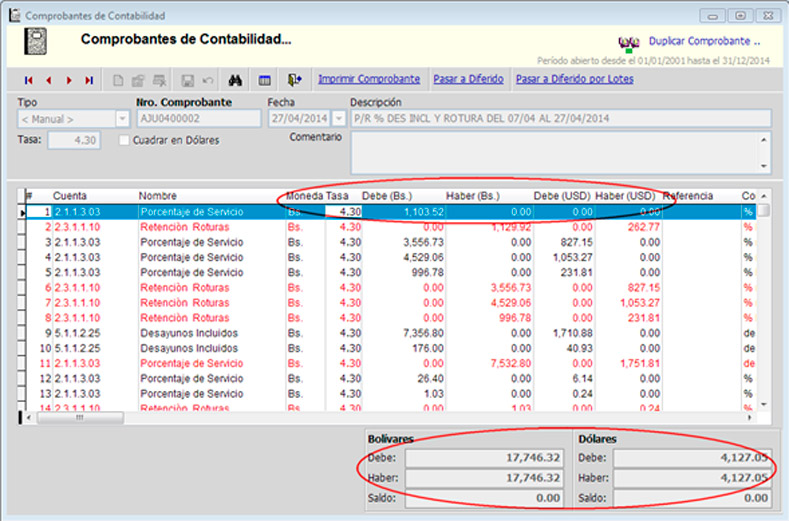This screenshot has width=789, height=521.
Task: Go to the first record
Action: click(x=29, y=80)
